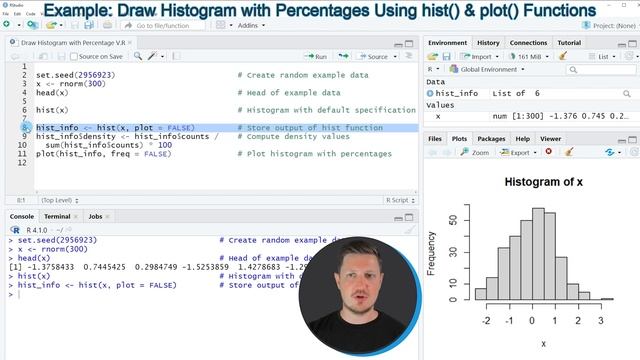Screen dimensions: 640x360
Task: Click the show in new window icon in editor
Action: 43,56
